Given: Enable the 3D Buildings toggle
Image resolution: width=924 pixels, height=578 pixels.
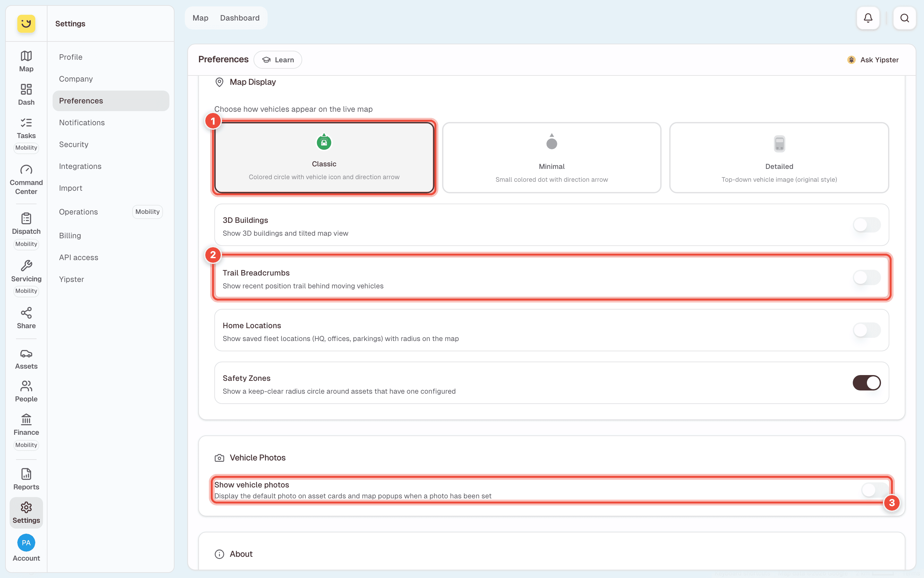Looking at the screenshot, I should tap(867, 225).
